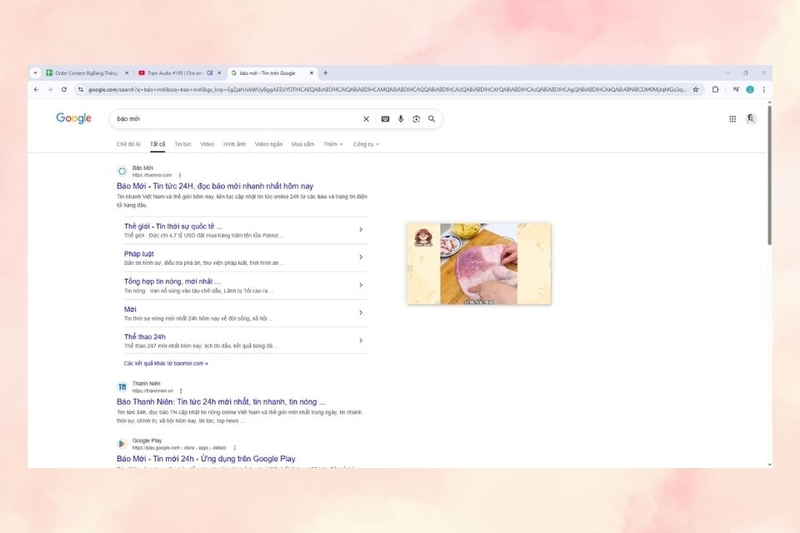Click the address bar URL
Image resolution: width=800 pixels, height=533 pixels.
[x=387, y=89]
